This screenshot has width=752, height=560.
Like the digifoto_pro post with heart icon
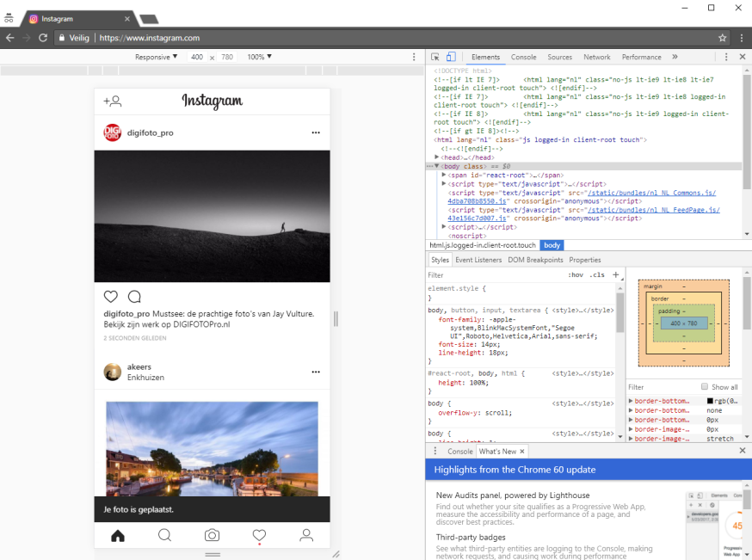(x=111, y=297)
